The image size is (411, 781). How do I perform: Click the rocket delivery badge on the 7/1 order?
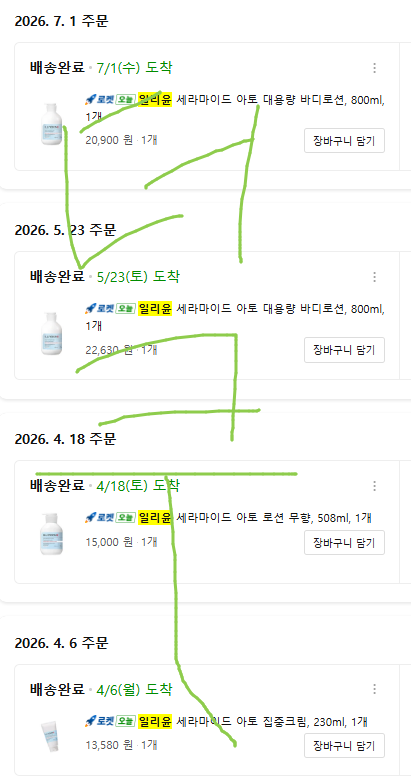point(110,100)
